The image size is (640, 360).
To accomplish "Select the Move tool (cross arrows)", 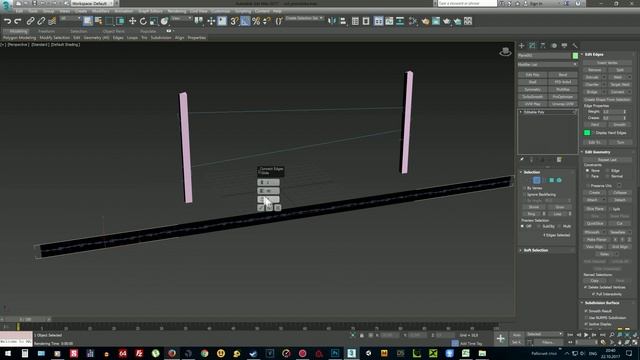I will click(132, 21).
